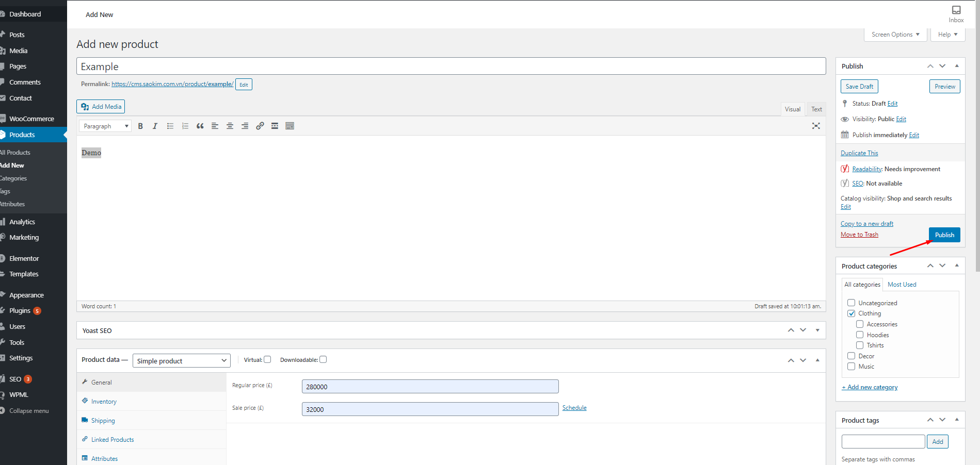Click the insert link icon
This screenshot has width=980, height=465.
260,126
